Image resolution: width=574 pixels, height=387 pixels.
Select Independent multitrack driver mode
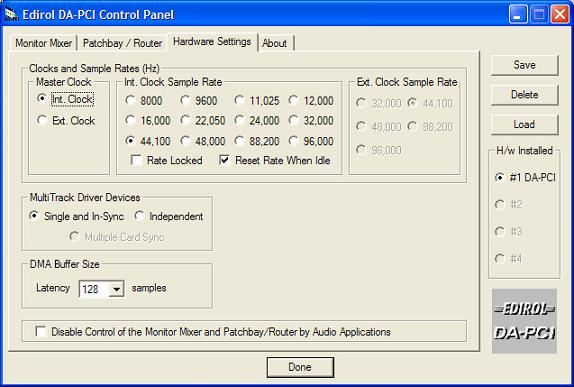click(139, 216)
